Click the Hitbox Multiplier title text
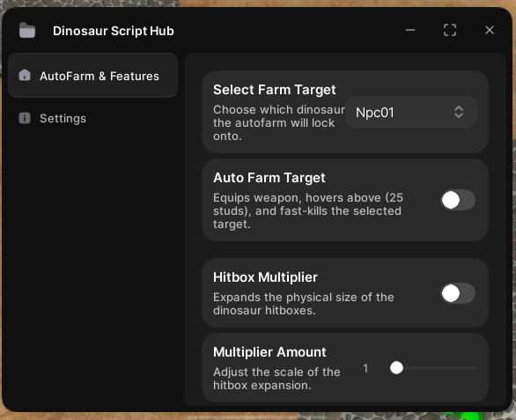516x420 pixels. coord(265,277)
